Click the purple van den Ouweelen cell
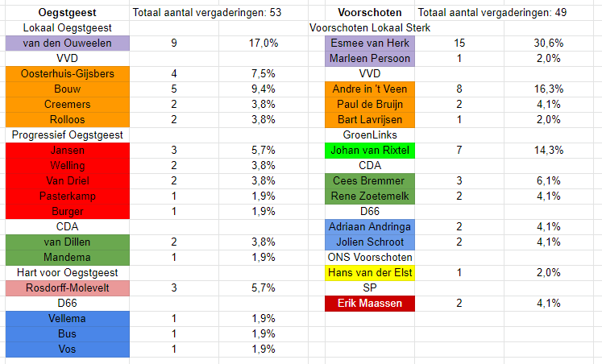 (x=66, y=43)
